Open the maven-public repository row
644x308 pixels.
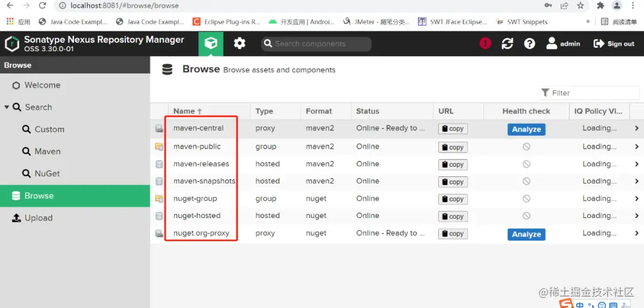tap(397, 147)
